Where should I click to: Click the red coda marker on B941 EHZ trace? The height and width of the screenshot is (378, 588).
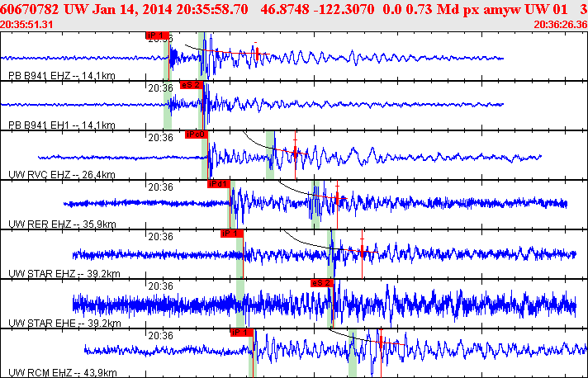click(x=257, y=53)
